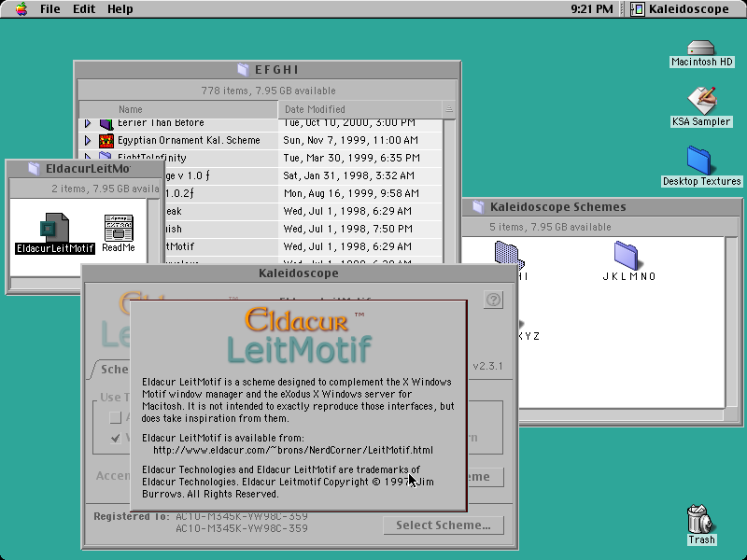Click the date Tue, Mar 30, 1999, 6:35 PM
The height and width of the screenshot is (560, 747).
point(352,158)
